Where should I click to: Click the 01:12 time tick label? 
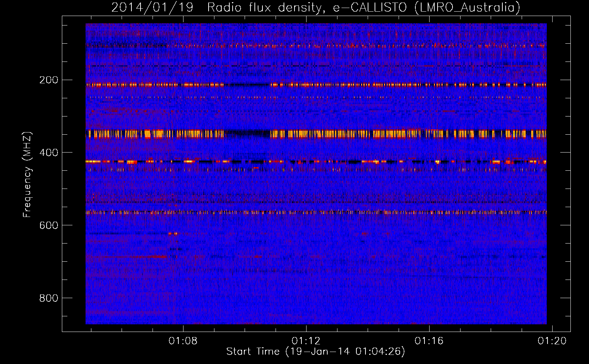pos(306,341)
